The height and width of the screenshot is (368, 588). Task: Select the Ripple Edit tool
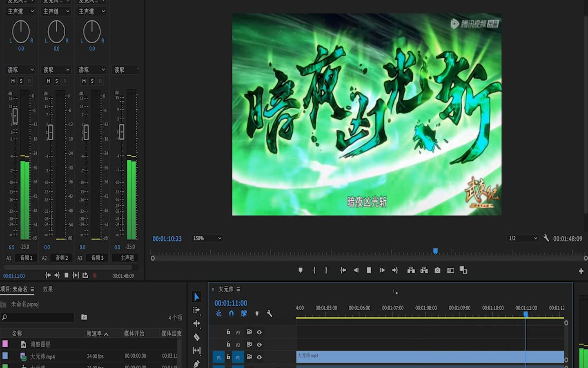pos(196,323)
